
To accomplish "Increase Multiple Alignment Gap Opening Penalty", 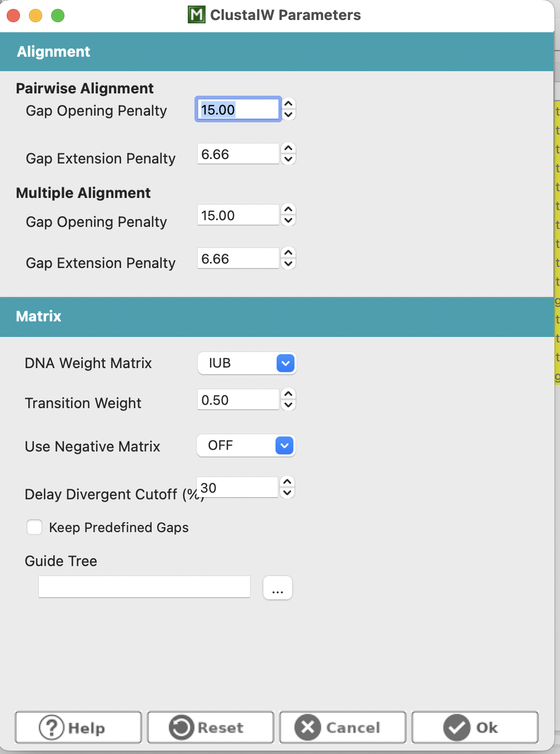I will (x=288, y=210).
